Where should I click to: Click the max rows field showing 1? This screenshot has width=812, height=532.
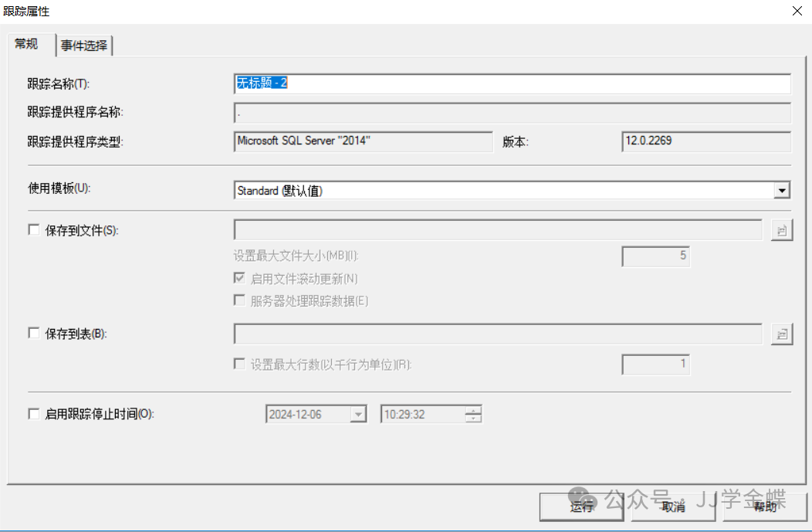(655, 364)
